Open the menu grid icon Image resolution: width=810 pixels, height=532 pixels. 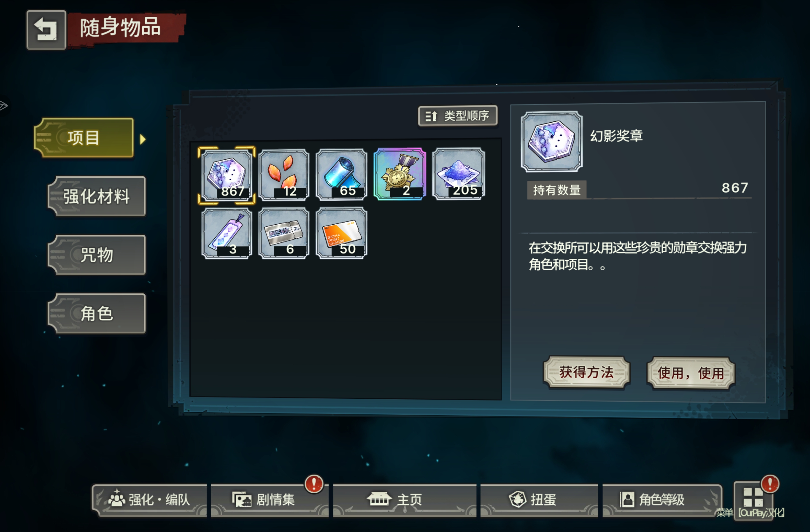[x=753, y=500]
